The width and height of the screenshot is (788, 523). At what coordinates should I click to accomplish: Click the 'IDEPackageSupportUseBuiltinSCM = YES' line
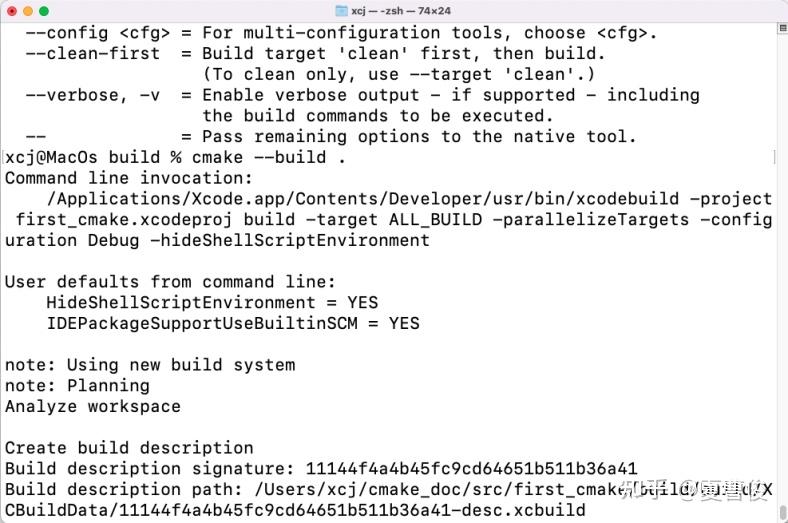pos(233,324)
